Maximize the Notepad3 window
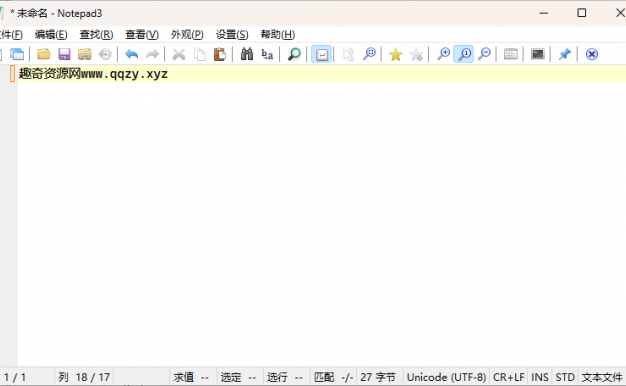 (x=582, y=13)
